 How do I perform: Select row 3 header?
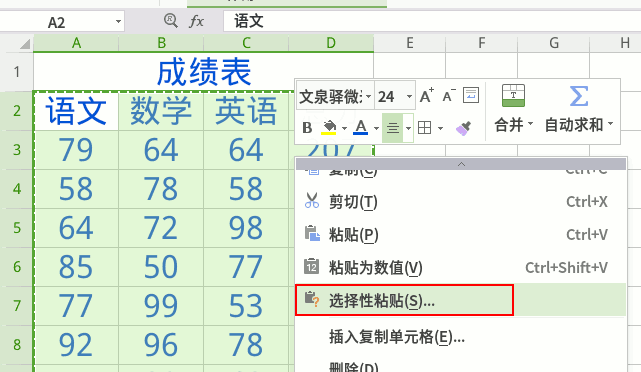click(16, 150)
